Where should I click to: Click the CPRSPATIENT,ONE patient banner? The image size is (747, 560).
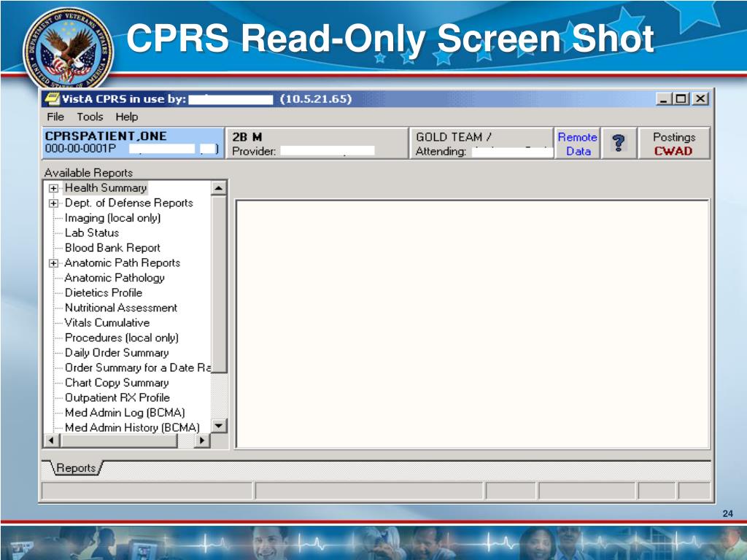pos(133,143)
